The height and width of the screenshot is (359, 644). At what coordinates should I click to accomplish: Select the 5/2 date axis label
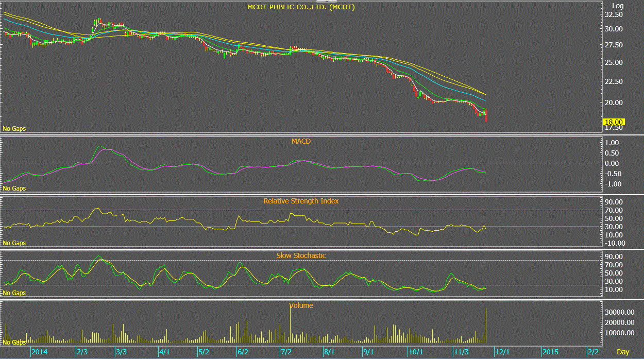[204, 352]
